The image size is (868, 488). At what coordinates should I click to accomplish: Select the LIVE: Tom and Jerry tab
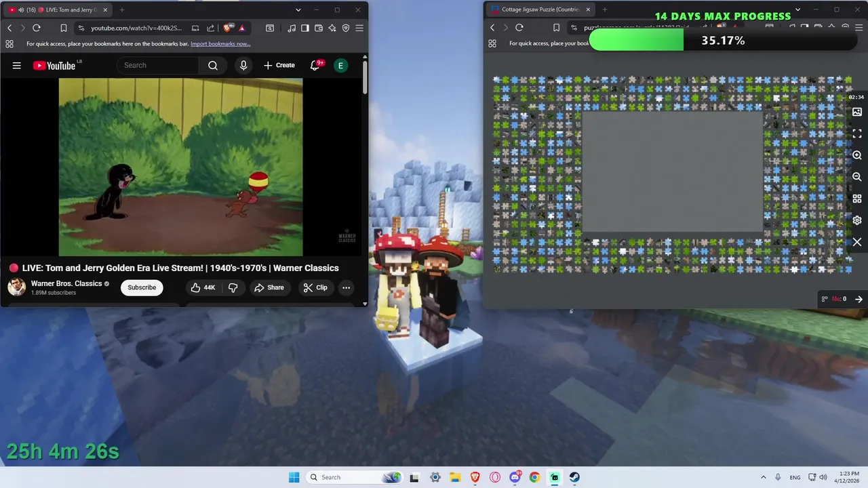tap(58, 9)
